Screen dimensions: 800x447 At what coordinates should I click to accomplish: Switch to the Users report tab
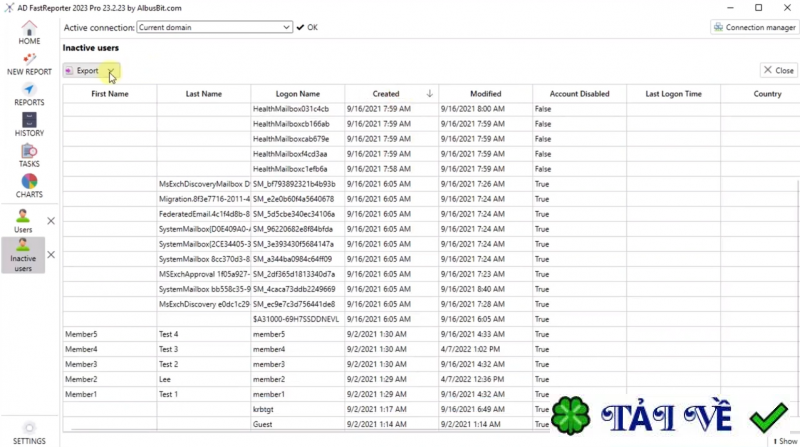[23, 221]
